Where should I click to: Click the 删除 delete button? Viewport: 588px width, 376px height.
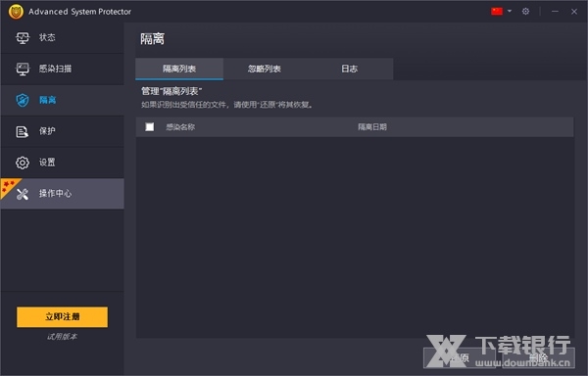(x=538, y=358)
